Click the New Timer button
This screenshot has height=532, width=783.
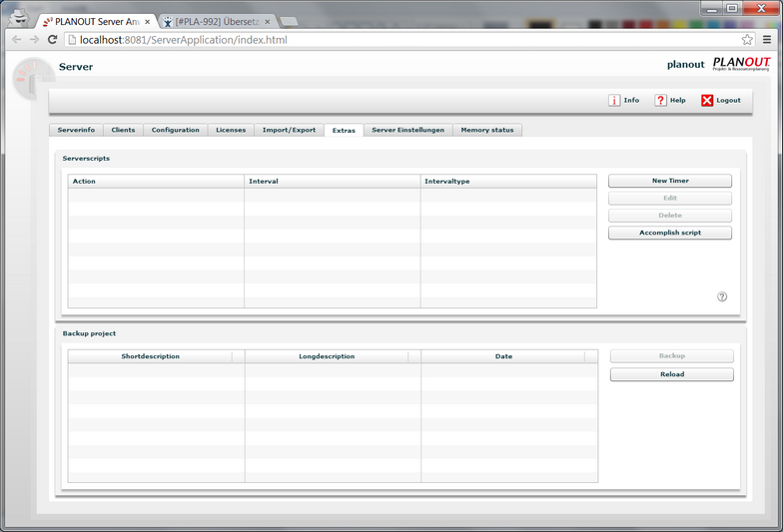point(669,181)
